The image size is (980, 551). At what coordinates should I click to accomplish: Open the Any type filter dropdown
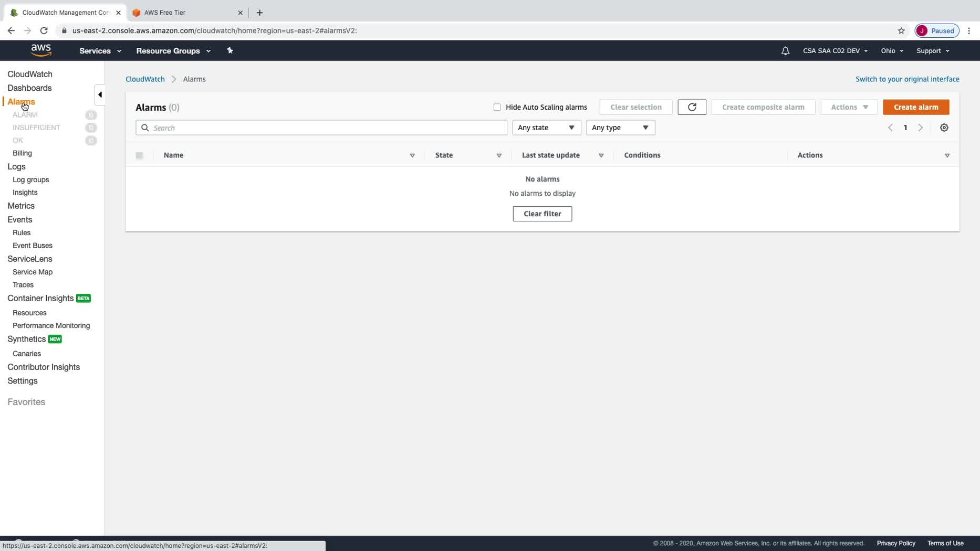[x=620, y=128]
